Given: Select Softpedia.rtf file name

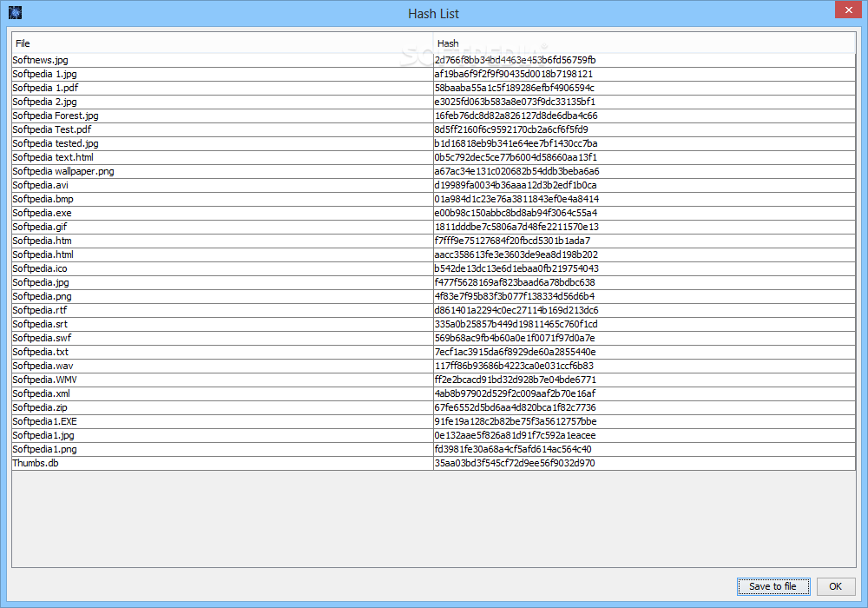Looking at the screenshot, I should pos(40,310).
